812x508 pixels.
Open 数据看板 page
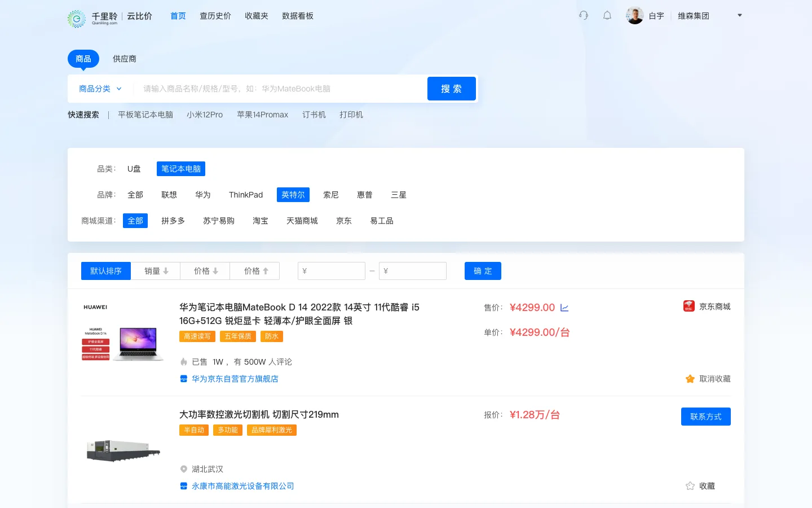tap(298, 16)
